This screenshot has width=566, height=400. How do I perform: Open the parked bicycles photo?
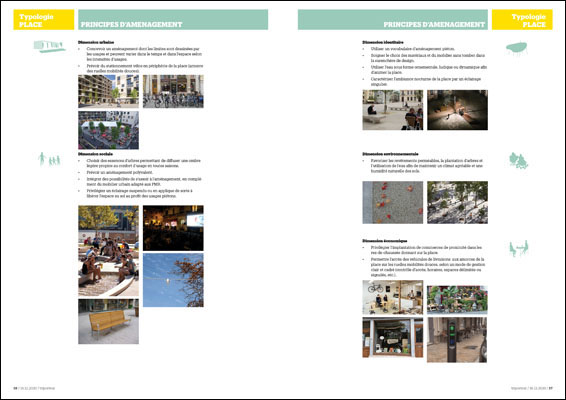pos(173,91)
